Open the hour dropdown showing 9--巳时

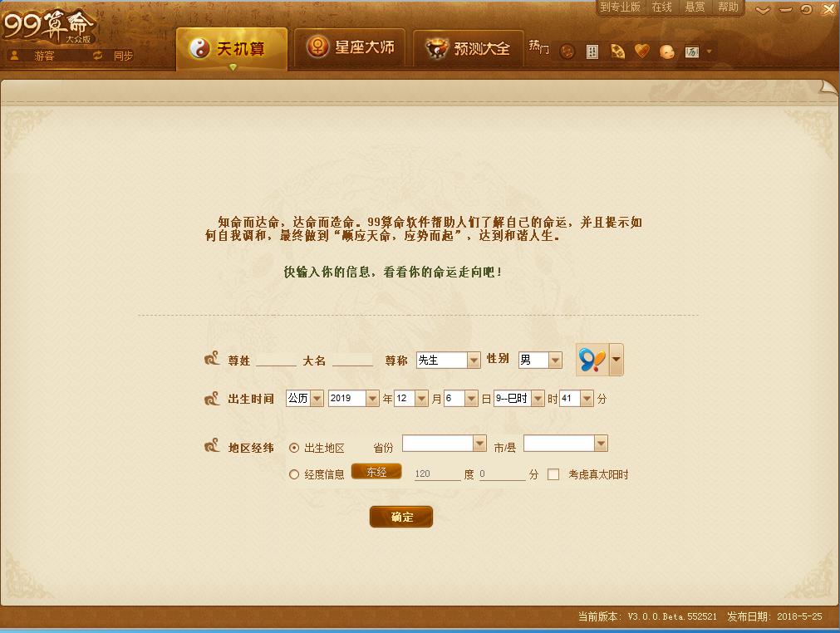518,399
